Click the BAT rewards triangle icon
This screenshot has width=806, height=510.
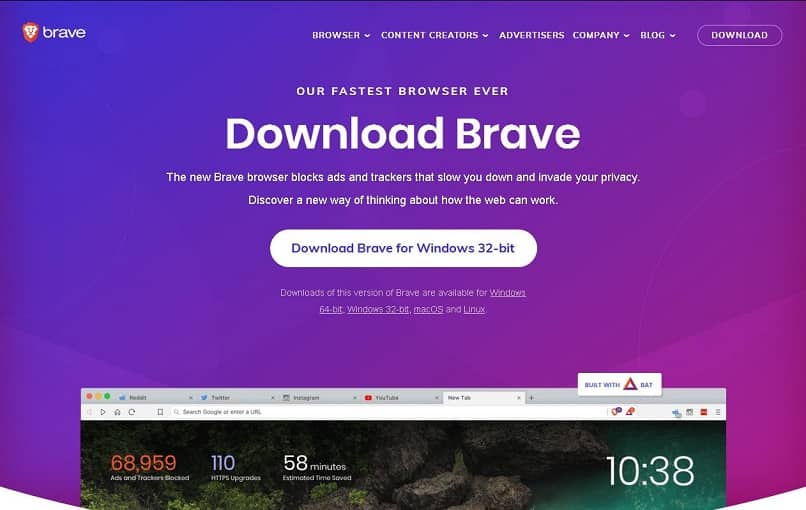point(630,411)
